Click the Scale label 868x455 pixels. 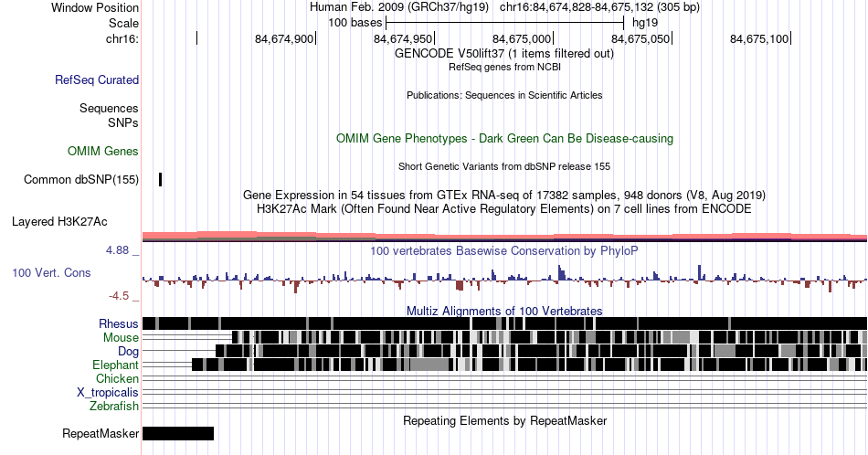[123, 23]
